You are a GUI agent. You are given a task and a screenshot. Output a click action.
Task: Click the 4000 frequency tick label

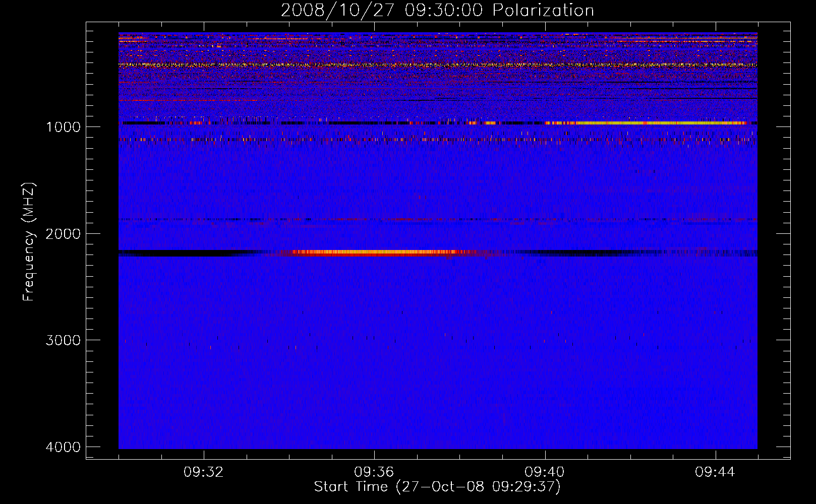click(x=63, y=447)
